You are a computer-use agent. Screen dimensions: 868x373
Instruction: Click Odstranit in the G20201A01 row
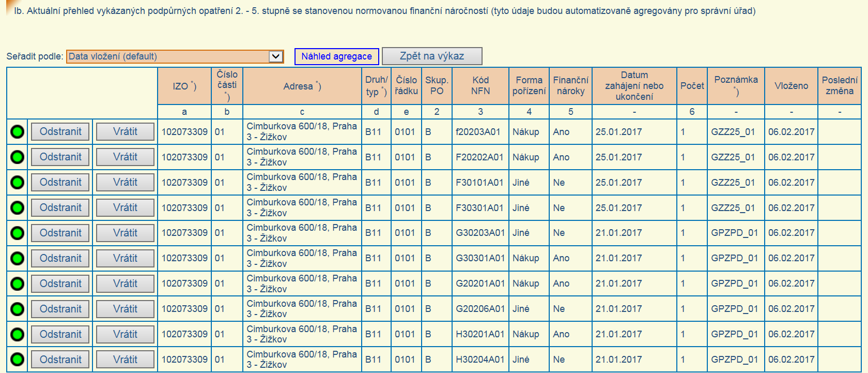(60, 284)
